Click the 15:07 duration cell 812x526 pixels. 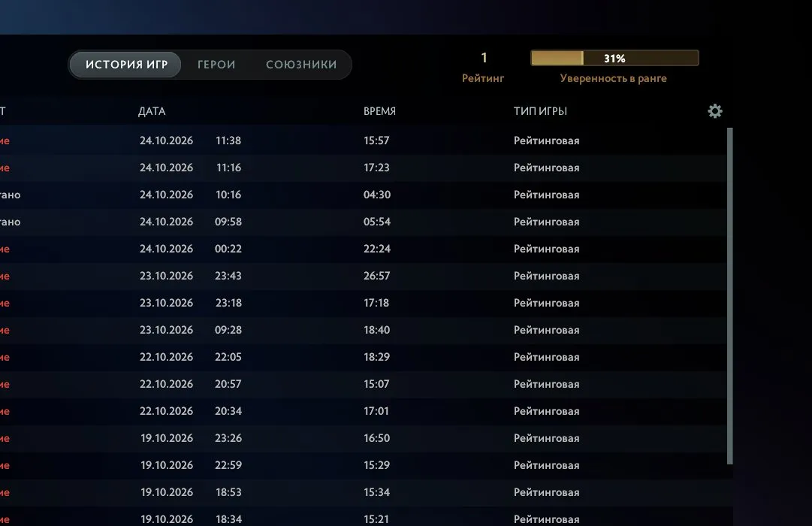click(376, 384)
